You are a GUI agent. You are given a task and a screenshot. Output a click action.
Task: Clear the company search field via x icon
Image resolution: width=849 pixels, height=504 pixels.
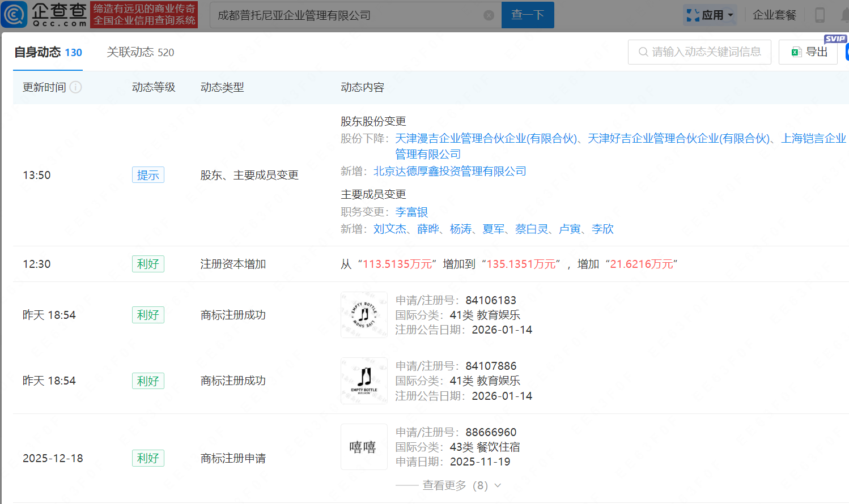coord(489,15)
